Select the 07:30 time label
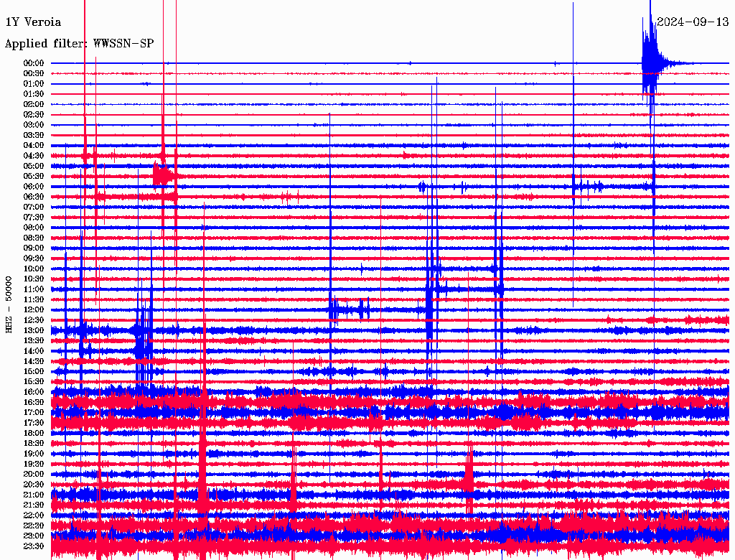The image size is (735, 560). (34, 217)
